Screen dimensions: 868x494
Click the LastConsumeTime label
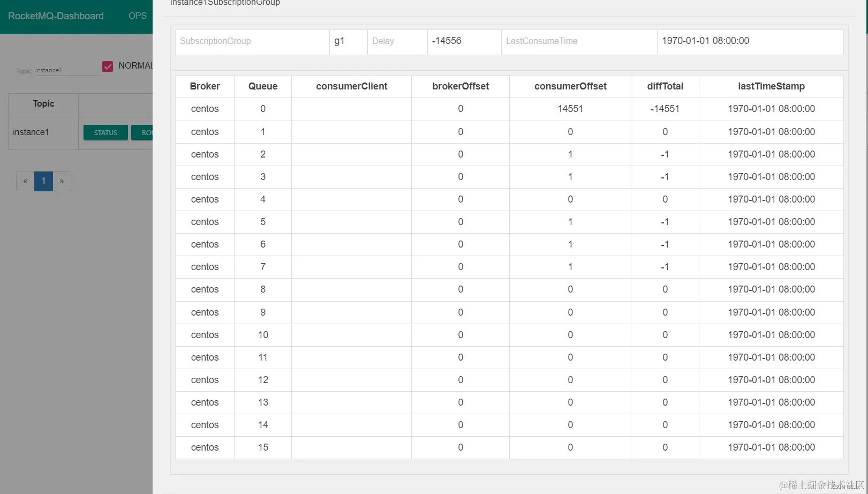point(542,41)
